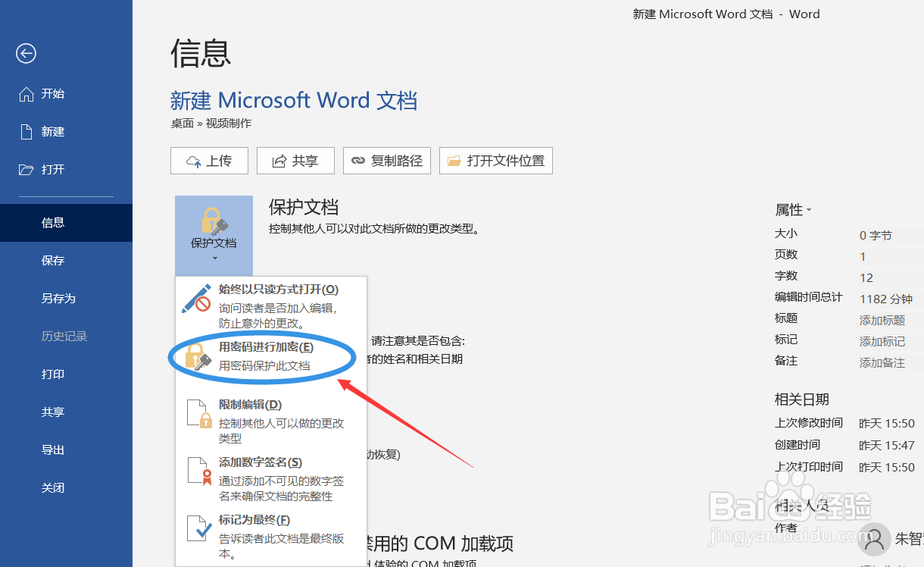Click the 添加标记 field
This screenshot has height=567, width=924.
click(x=882, y=342)
